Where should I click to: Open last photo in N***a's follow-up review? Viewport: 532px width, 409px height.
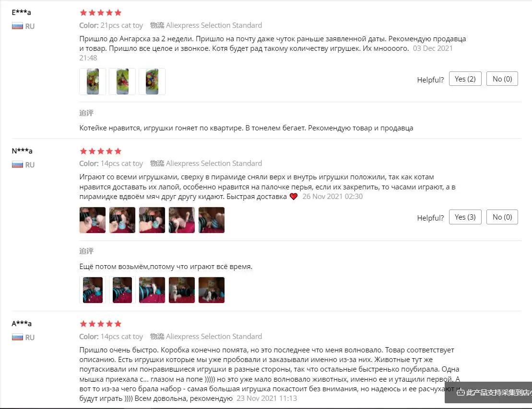pos(212,290)
